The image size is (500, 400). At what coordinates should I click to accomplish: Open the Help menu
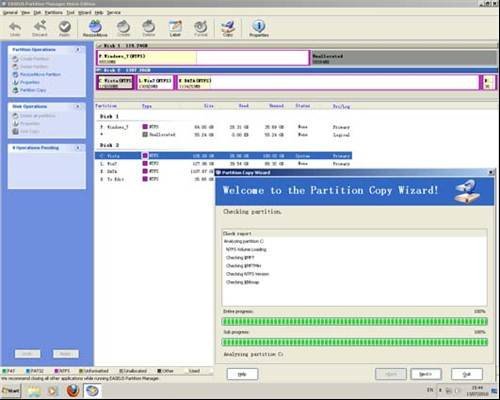click(x=99, y=13)
